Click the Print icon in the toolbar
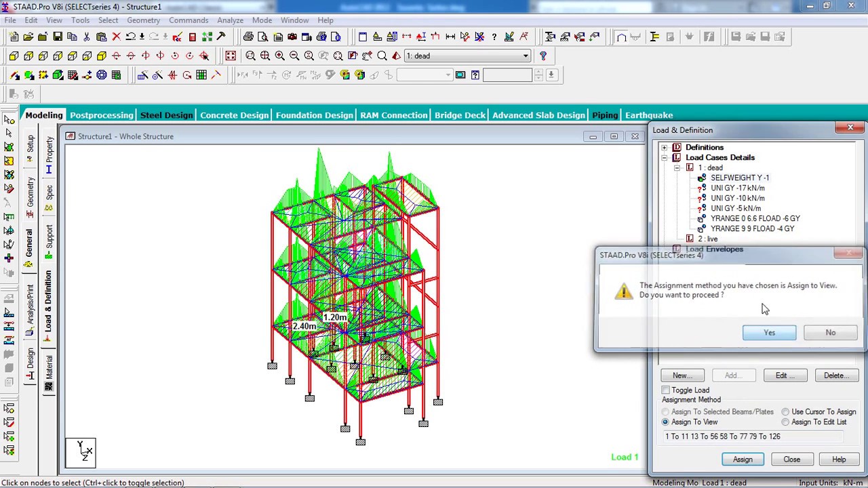868x488 pixels. pos(248,37)
